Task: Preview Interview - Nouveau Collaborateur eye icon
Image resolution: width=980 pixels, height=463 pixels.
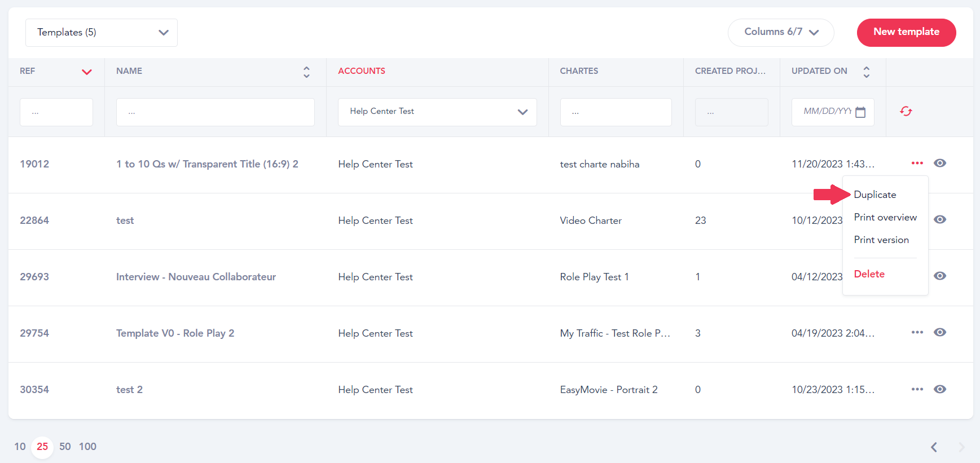Action: (940, 276)
